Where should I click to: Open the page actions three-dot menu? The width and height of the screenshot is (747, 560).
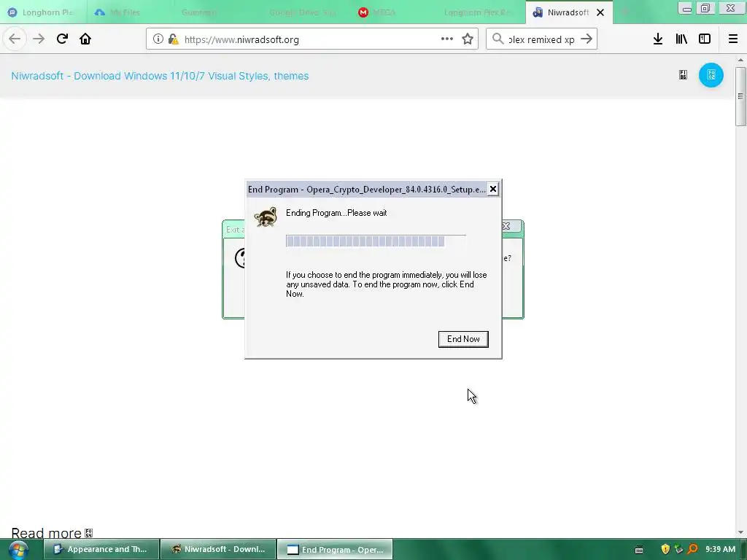click(447, 39)
